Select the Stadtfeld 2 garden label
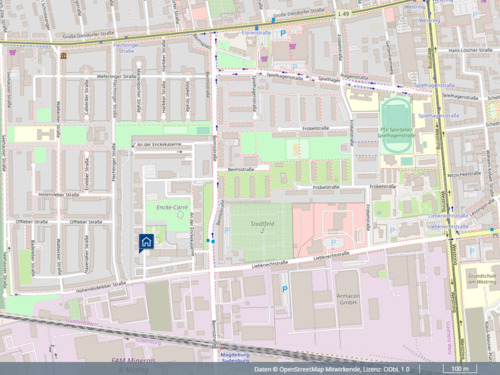 tap(262, 227)
